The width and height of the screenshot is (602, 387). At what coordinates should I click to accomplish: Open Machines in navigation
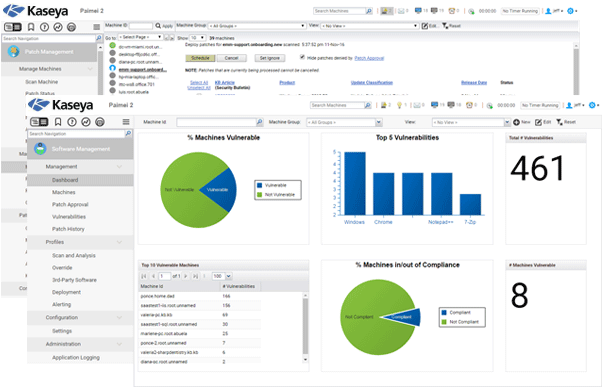[x=64, y=192]
